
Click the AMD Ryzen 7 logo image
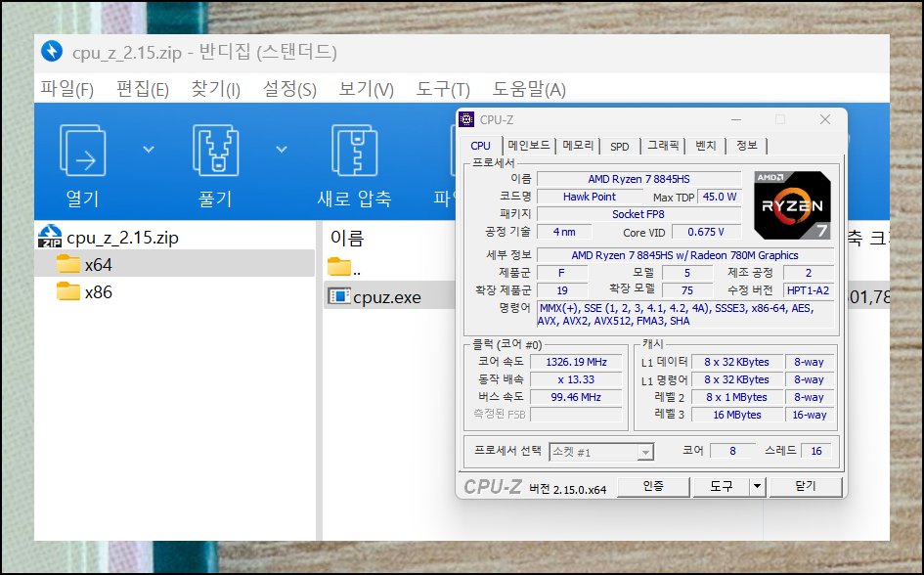[793, 205]
